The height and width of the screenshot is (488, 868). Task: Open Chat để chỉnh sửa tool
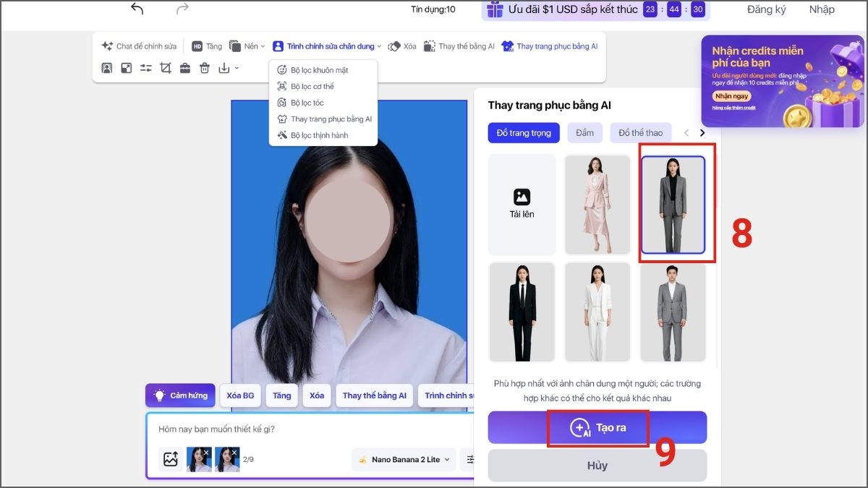tap(139, 46)
